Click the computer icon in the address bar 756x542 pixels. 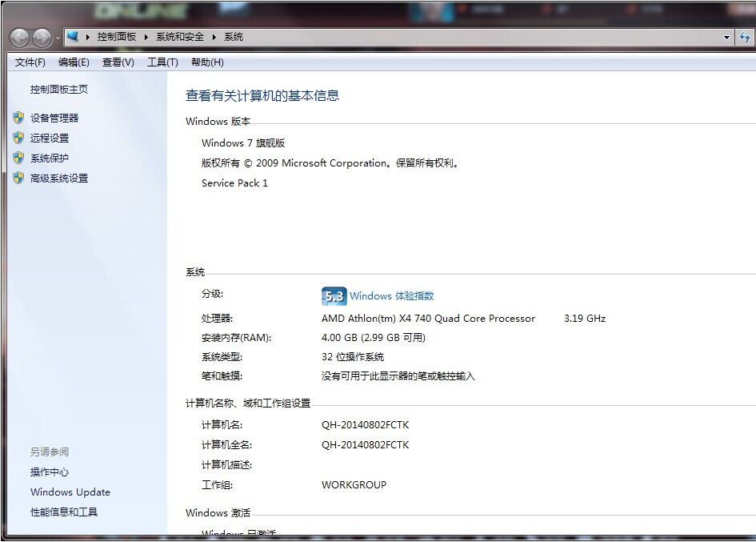[x=73, y=37]
